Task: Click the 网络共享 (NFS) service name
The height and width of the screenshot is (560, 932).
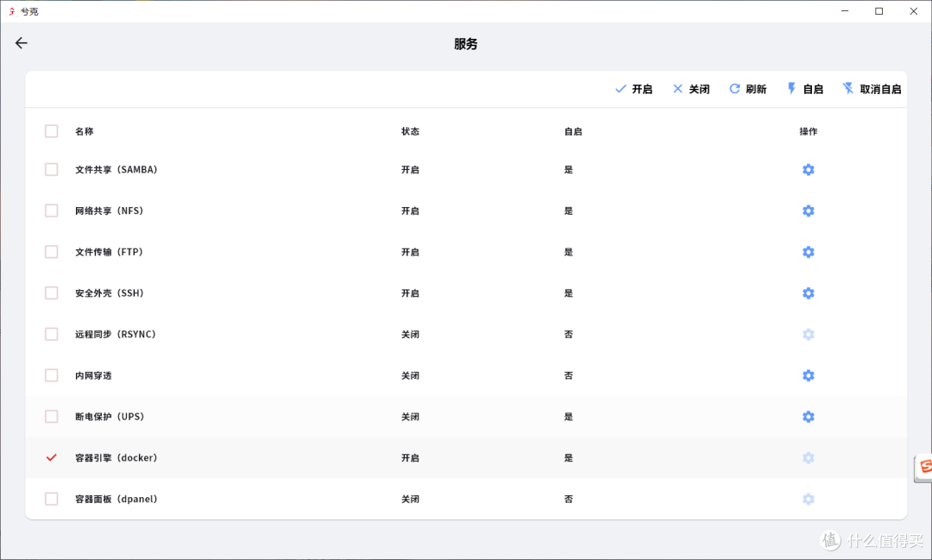Action: 109,211
